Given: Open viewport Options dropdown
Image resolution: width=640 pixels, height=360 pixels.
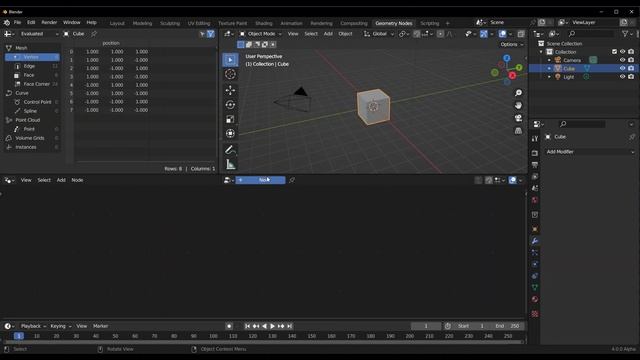Looking at the screenshot, I should [x=511, y=44].
